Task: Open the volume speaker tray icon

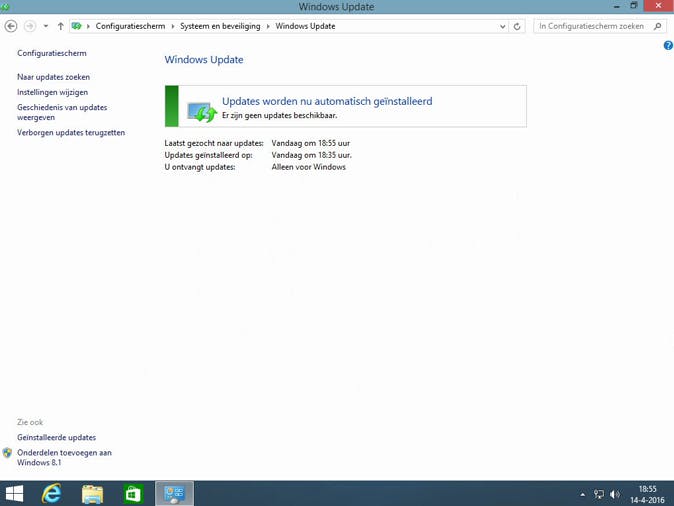Action: 615,494
